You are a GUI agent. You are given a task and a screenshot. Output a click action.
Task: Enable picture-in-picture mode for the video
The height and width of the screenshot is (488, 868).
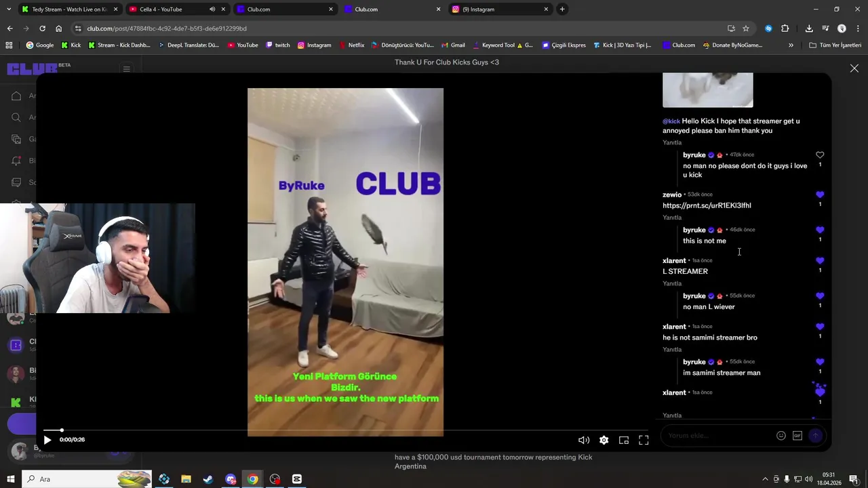pyautogui.click(x=624, y=440)
